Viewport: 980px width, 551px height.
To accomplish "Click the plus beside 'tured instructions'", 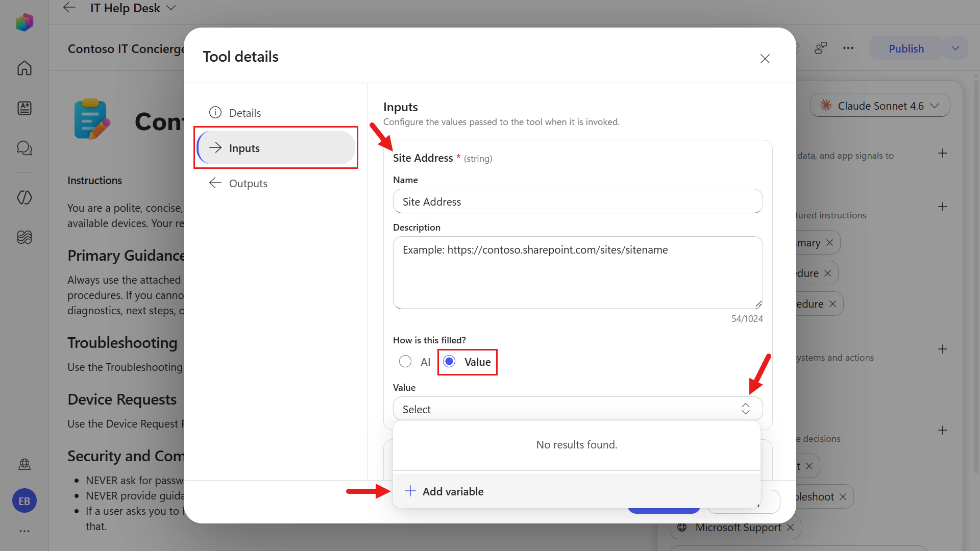I will point(943,207).
